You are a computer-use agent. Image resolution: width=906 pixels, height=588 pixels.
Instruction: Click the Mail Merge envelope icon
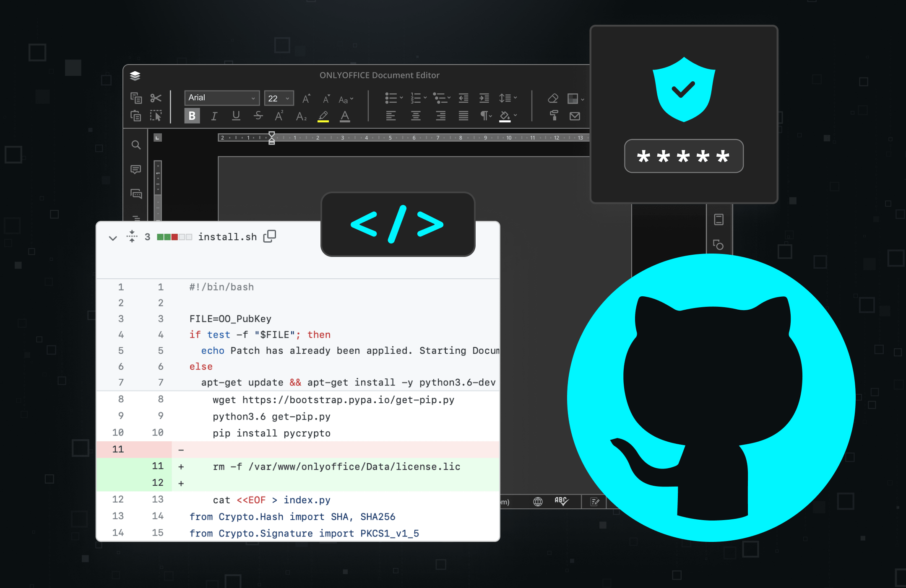tap(575, 116)
